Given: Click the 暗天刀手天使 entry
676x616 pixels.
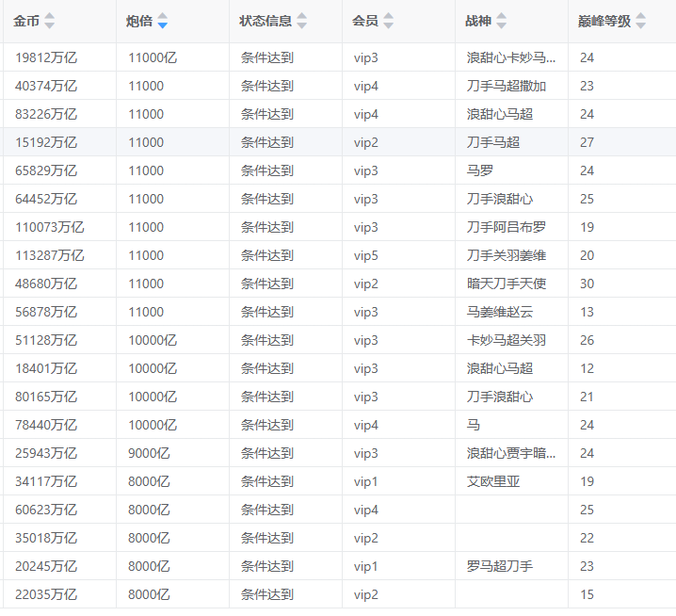Looking at the screenshot, I should (507, 284).
